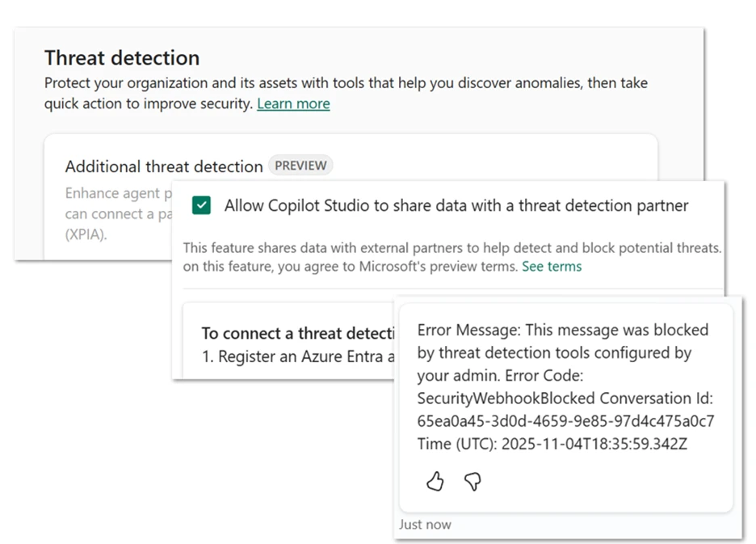Click the Just now timestamp

click(x=425, y=524)
